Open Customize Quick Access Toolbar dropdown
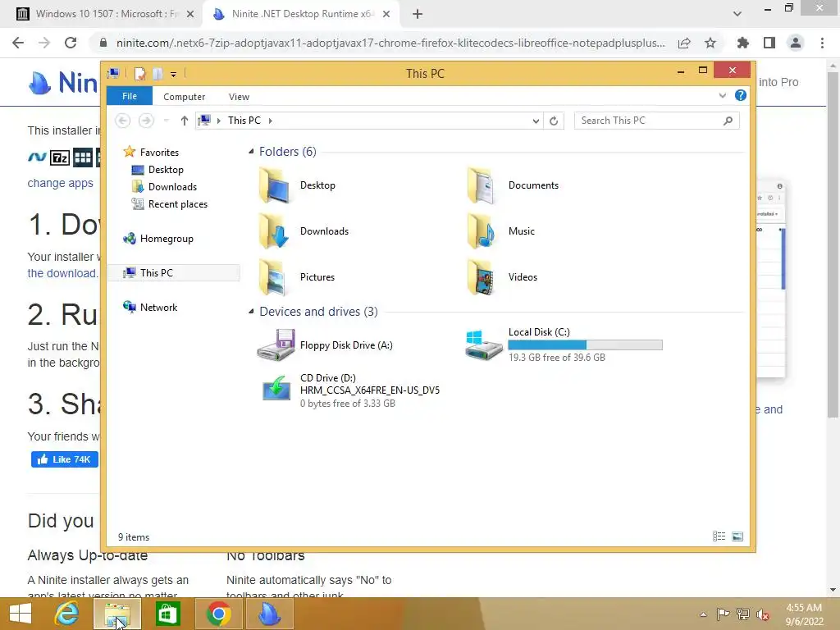The image size is (840, 630). click(x=174, y=75)
